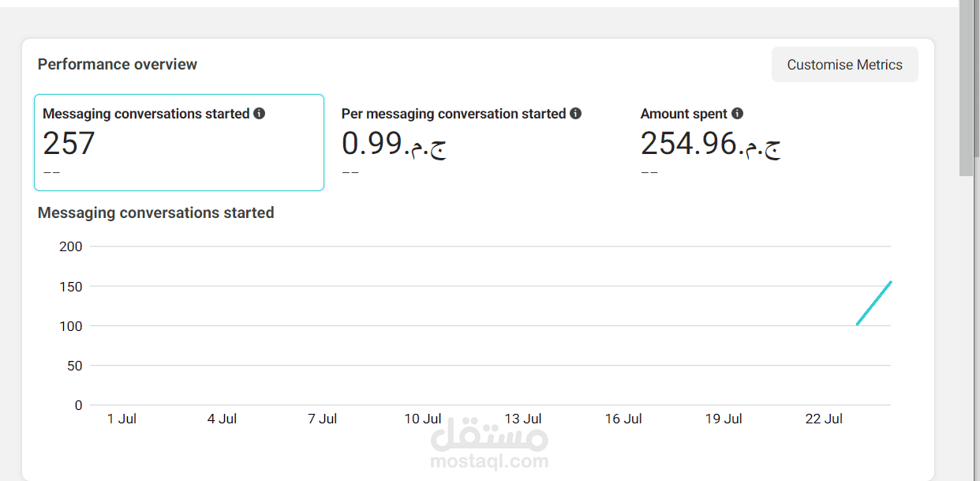This screenshot has height=481, width=980.
Task: Click info icon next to Per messaging conversation started
Action: click(x=576, y=114)
